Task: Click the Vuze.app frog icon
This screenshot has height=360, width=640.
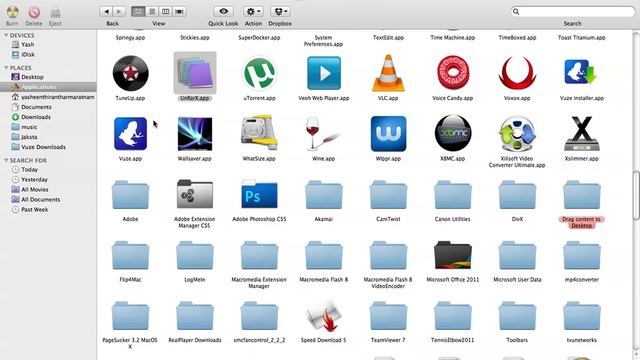Action: (x=130, y=134)
